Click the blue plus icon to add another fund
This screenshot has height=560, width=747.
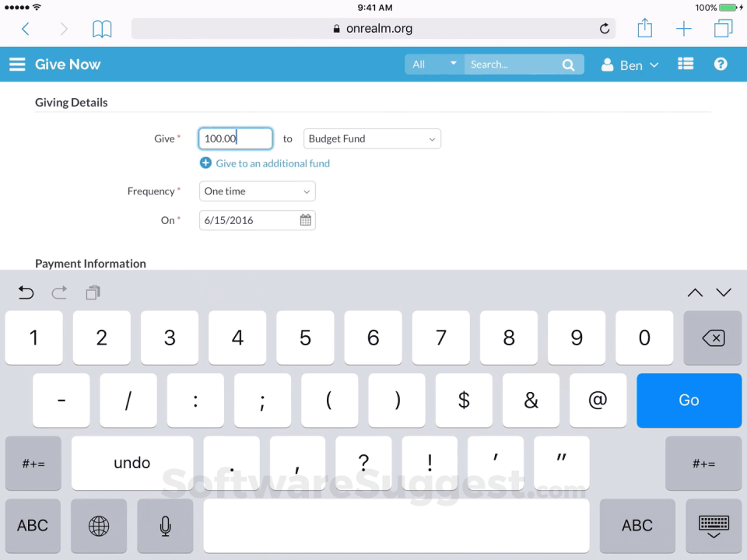(x=205, y=163)
